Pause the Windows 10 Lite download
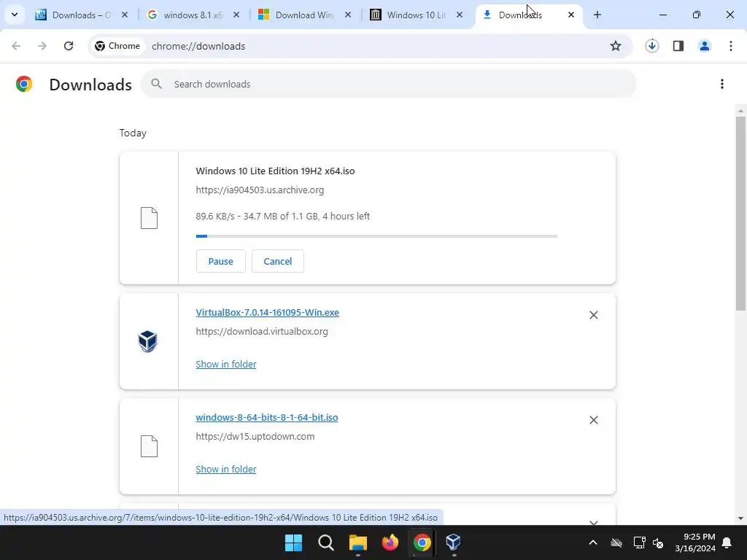 220,261
